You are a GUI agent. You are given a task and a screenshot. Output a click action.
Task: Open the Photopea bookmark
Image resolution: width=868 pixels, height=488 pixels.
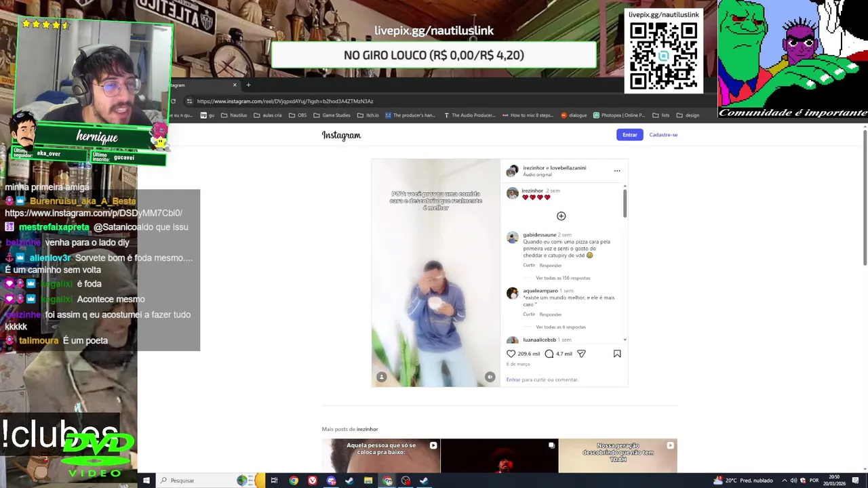(x=619, y=115)
